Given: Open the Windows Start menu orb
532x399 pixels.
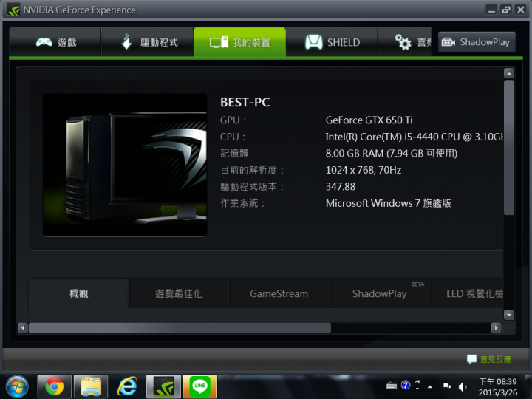Looking at the screenshot, I should tap(17, 386).
